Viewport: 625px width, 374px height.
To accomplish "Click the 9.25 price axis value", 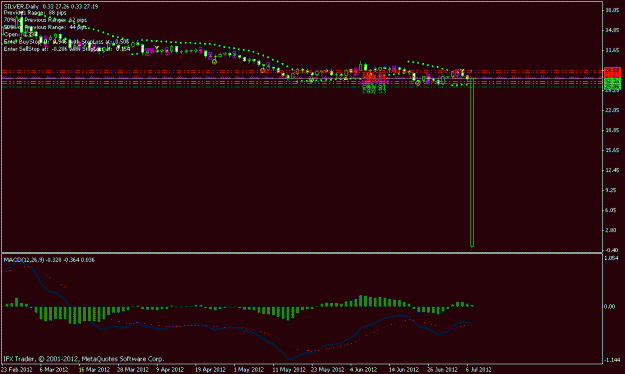I will 612,190.
